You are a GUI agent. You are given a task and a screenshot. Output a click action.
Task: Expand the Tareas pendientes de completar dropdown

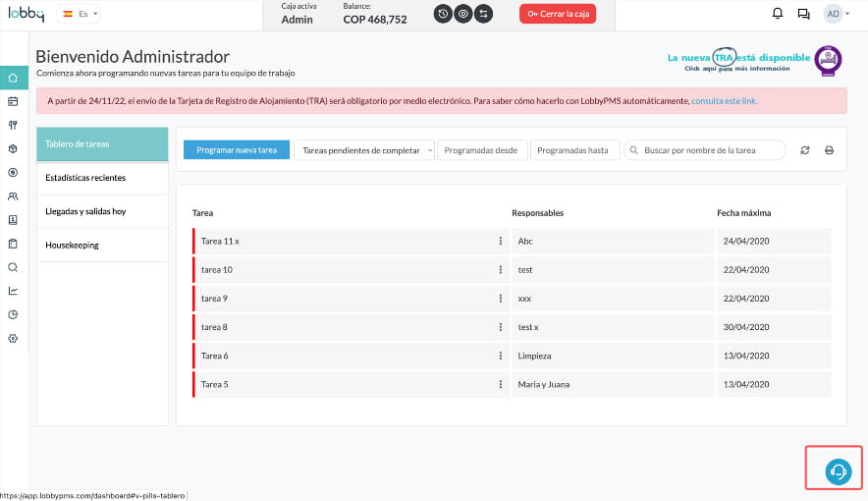[x=363, y=150]
